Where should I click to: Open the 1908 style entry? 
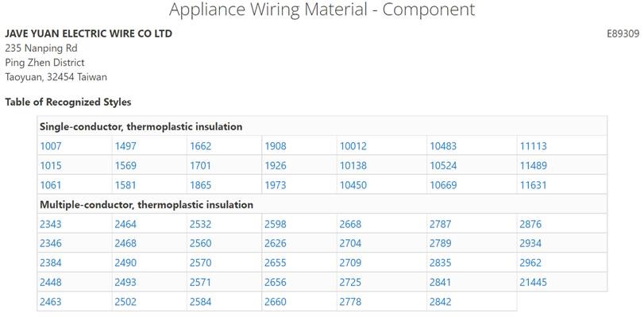click(x=276, y=146)
